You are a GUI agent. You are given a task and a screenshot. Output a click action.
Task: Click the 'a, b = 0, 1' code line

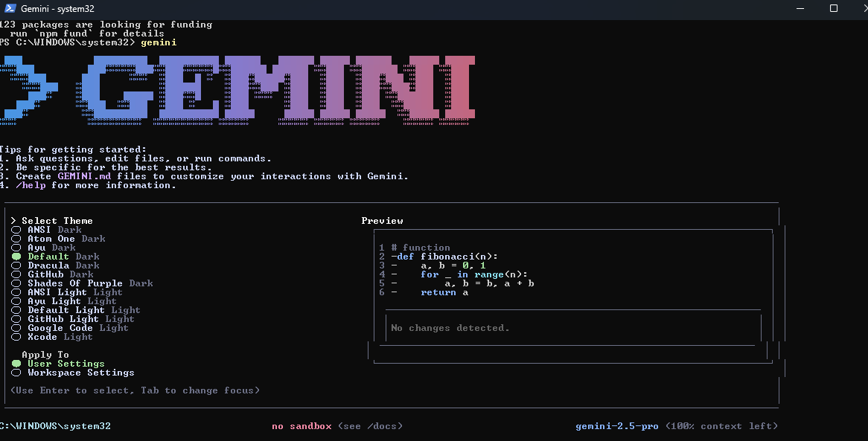click(453, 265)
